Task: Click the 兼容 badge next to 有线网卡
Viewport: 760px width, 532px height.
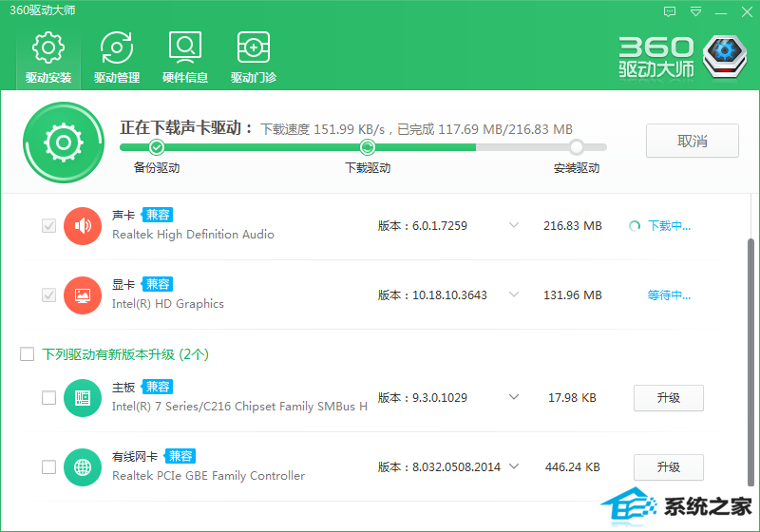Action: (x=180, y=456)
